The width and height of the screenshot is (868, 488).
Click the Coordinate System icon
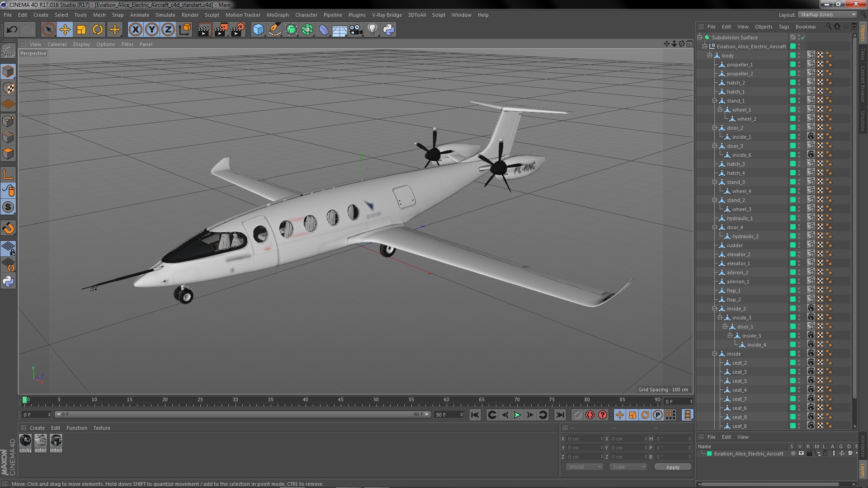184,30
